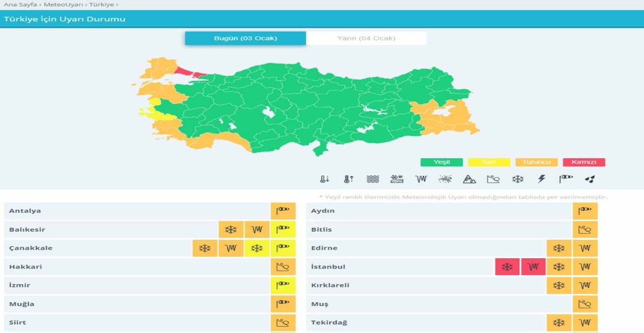Open Muş avalanche warning icon
This screenshot has height=333, width=644.
(x=585, y=304)
